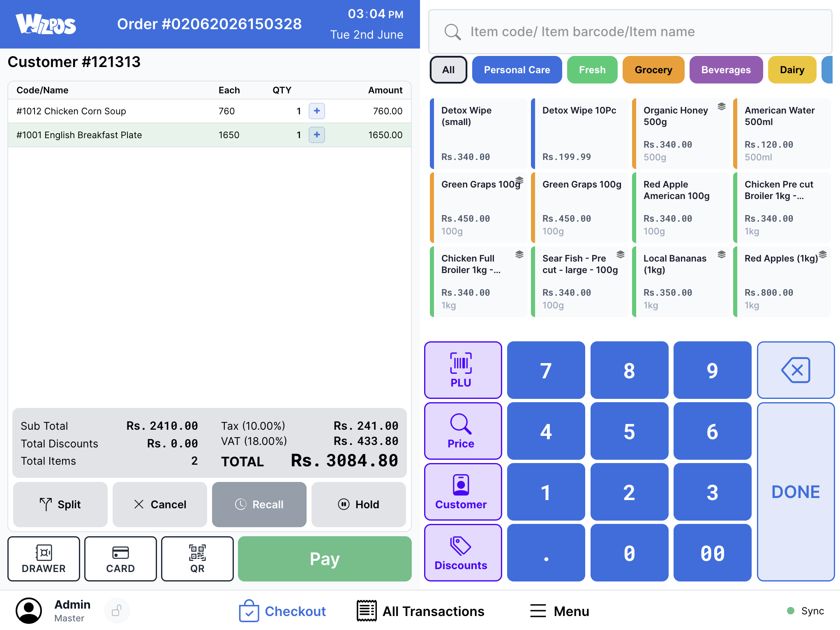Select the All category filter

click(448, 70)
